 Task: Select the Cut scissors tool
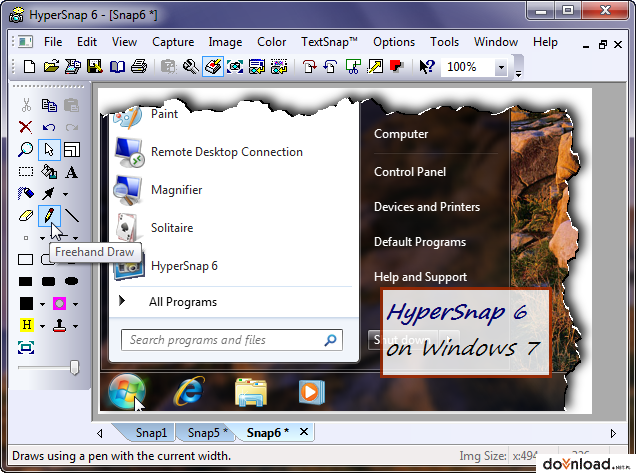pyautogui.click(x=26, y=105)
